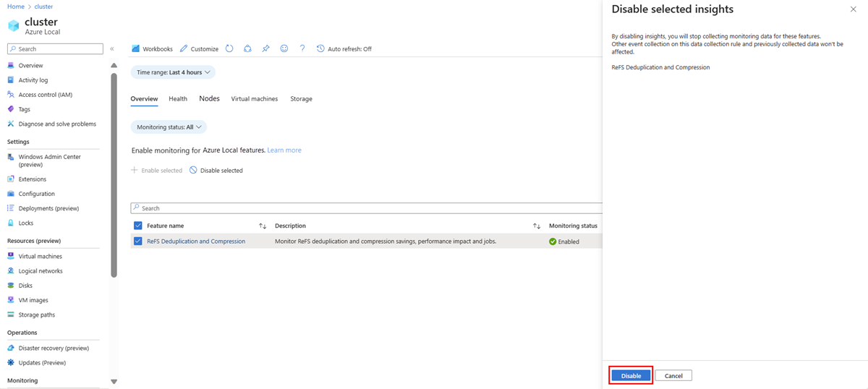Click the cloud icon next to refresh
The height and width of the screenshot is (389, 868).
point(247,49)
